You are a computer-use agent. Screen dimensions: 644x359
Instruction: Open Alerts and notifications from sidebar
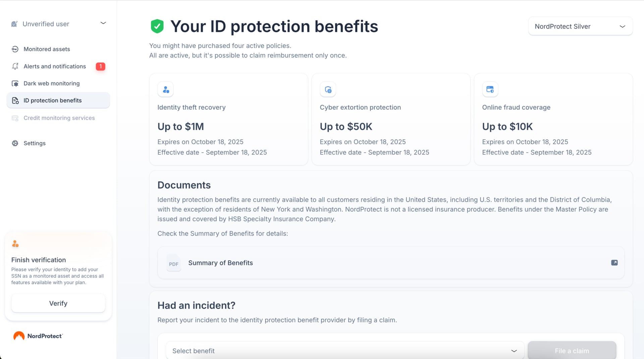pyautogui.click(x=55, y=66)
